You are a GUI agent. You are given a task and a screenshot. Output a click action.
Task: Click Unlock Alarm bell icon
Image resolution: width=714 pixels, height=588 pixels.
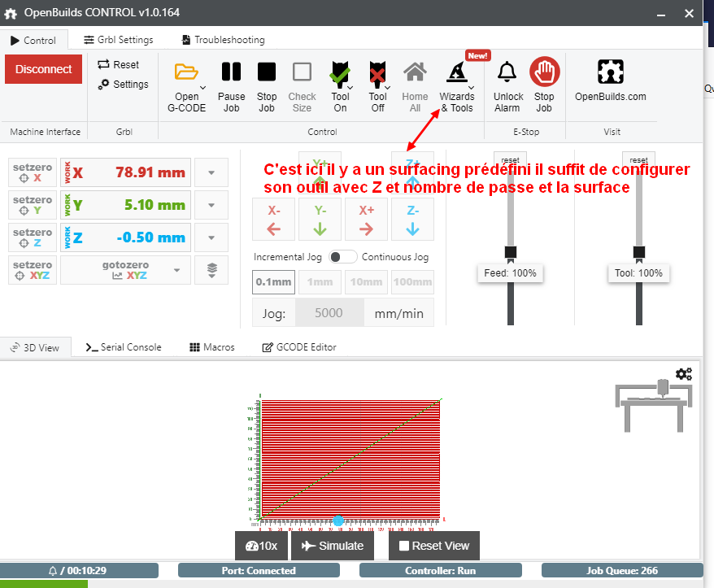click(x=507, y=72)
